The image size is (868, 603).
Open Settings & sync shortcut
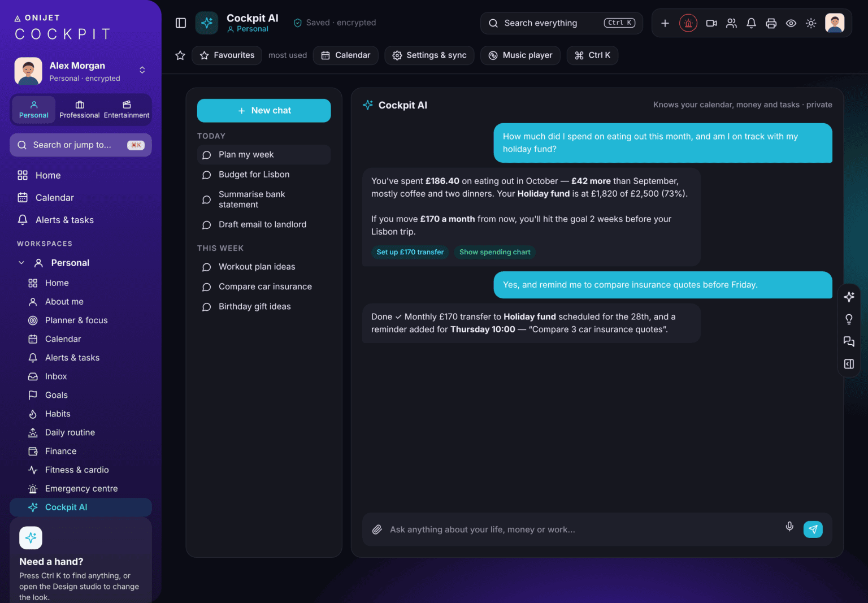tap(429, 55)
